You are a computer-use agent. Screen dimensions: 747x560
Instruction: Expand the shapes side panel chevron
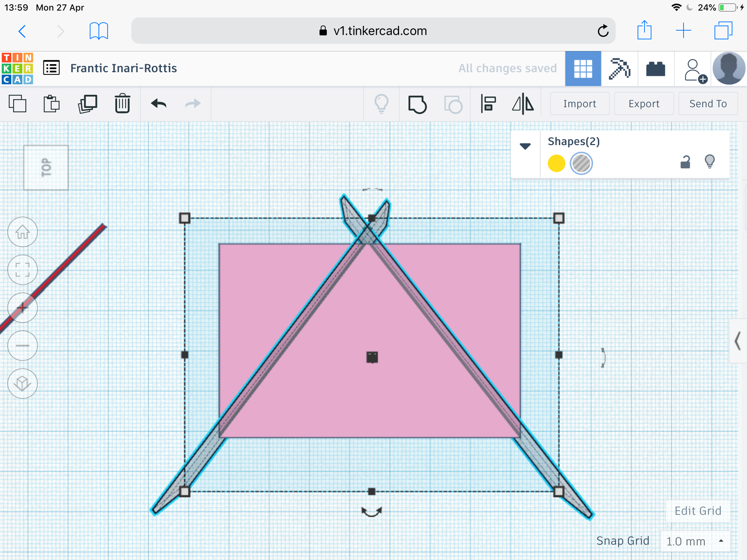(x=738, y=341)
